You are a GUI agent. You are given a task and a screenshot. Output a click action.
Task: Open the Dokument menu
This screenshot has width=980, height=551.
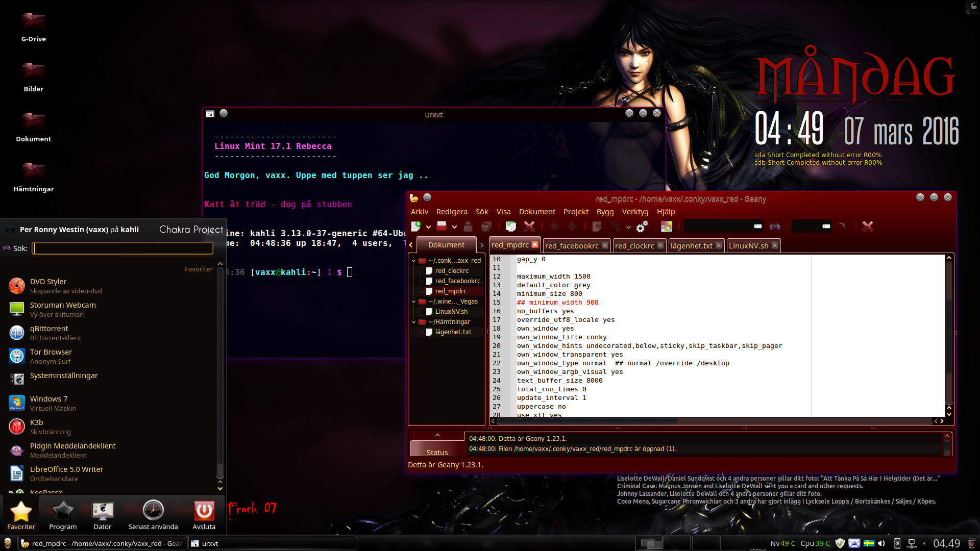pyautogui.click(x=537, y=212)
